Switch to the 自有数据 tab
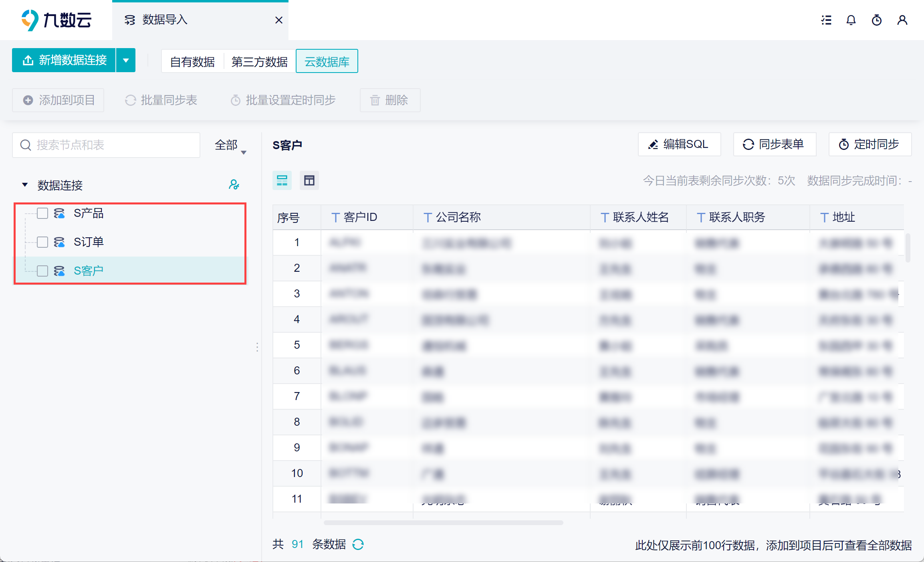Image resolution: width=924 pixels, height=562 pixels. [x=192, y=62]
